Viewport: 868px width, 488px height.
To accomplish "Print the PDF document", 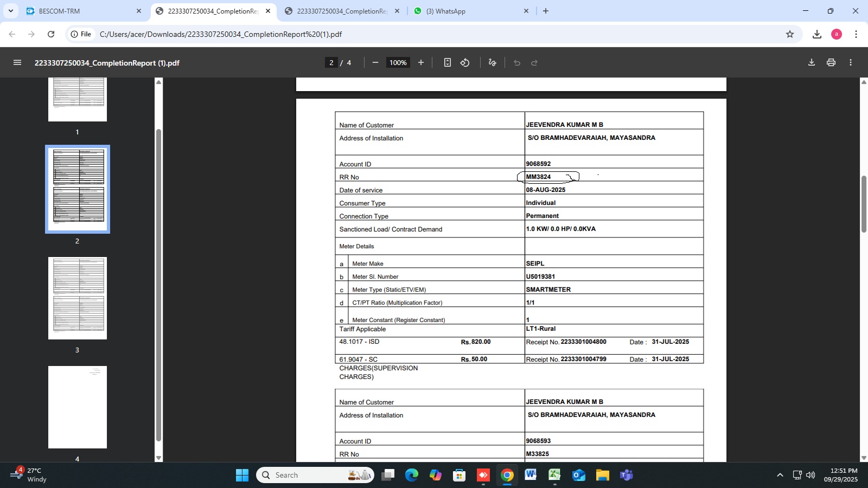I will pyautogui.click(x=831, y=63).
